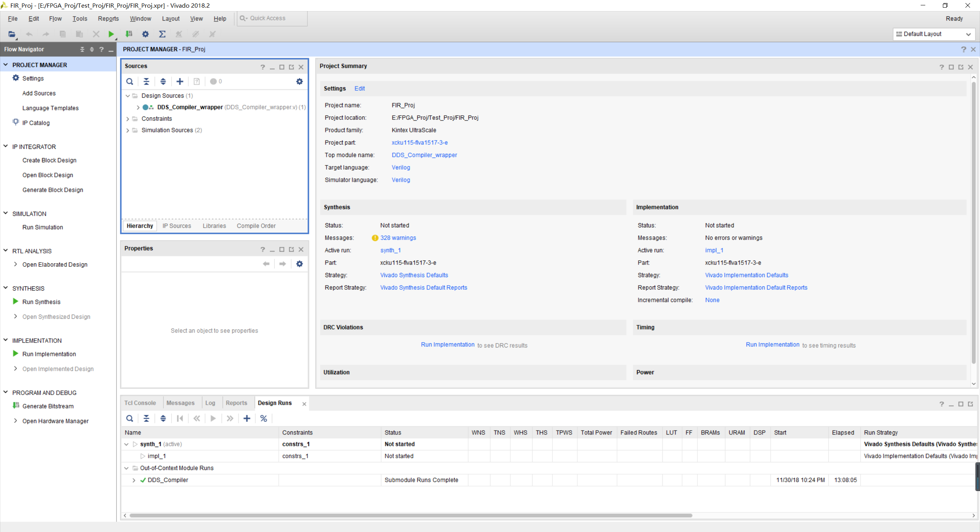This screenshot has width=980, height=532.
Task: Collapse Design Sources folder
Action: click(127, 96)
